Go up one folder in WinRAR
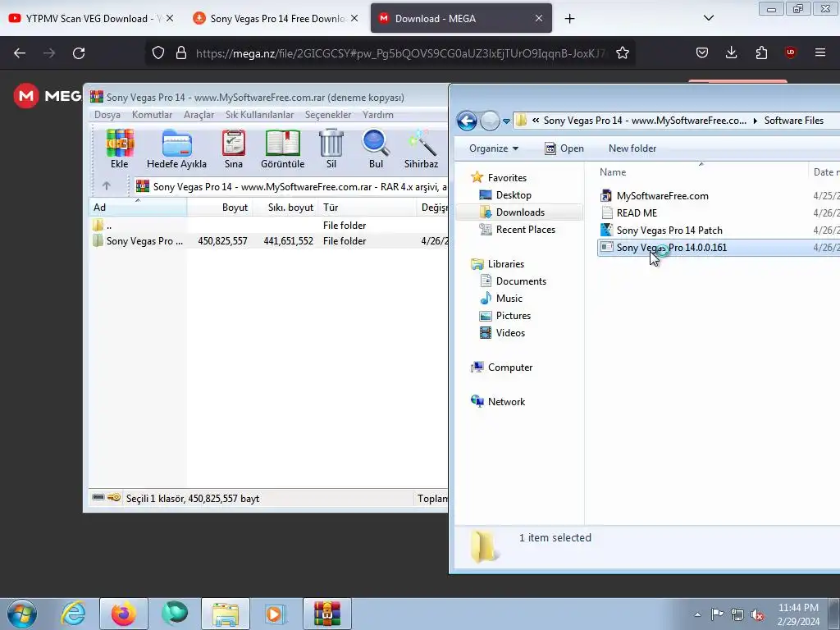 click(106, 186)
